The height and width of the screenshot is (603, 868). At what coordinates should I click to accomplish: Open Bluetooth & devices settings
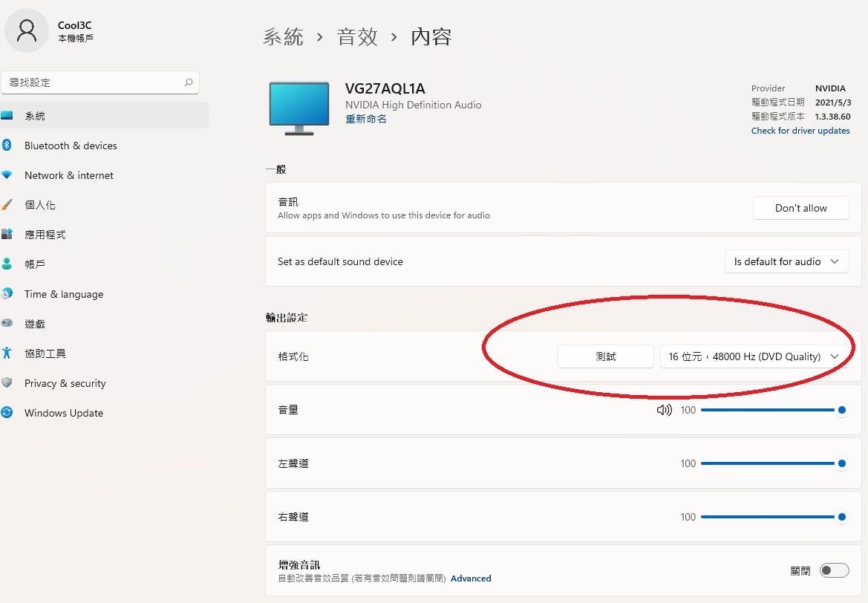tap(104, 146)
